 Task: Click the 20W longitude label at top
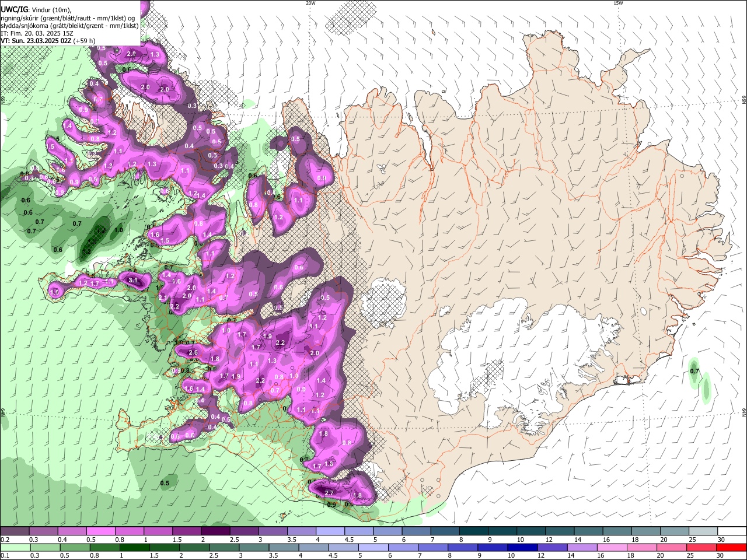coord(310,3)
